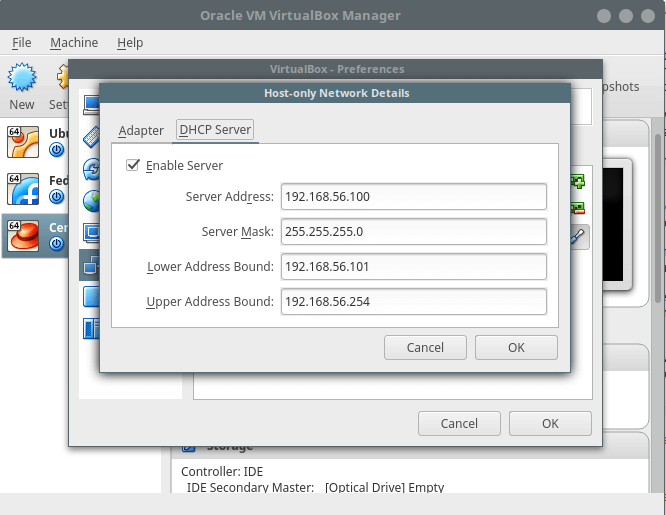Switch to the Adapter tab

pyautogui.click(x=141, y=131)
